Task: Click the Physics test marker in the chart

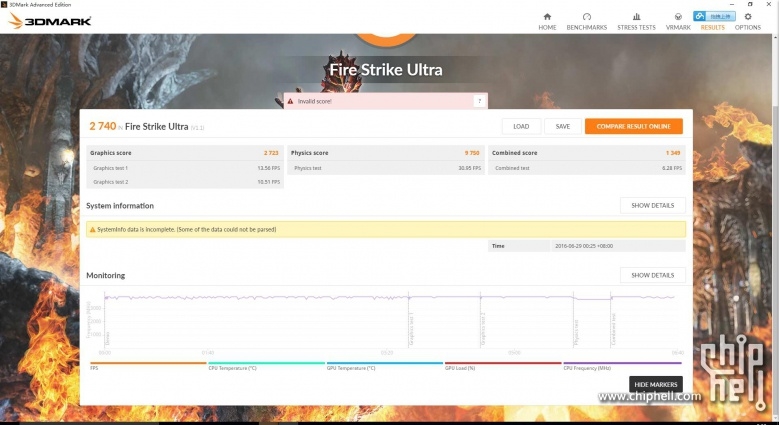Action: click(x=576, y=332)
